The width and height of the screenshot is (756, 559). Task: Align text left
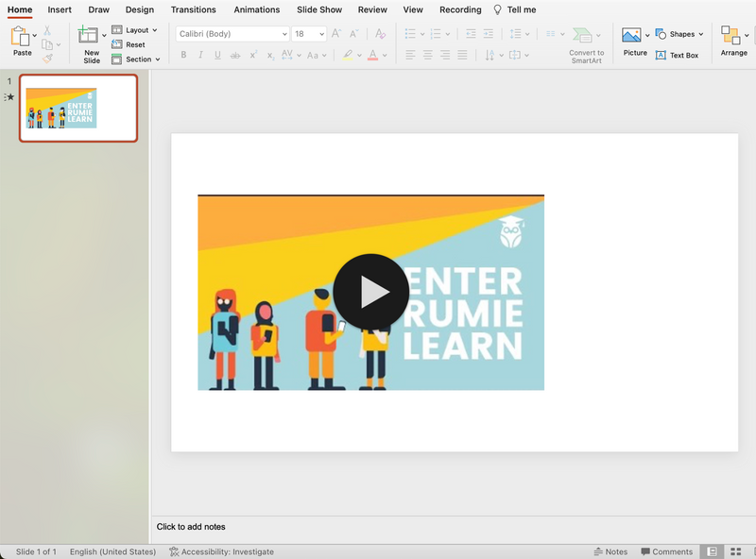point(410,55)
